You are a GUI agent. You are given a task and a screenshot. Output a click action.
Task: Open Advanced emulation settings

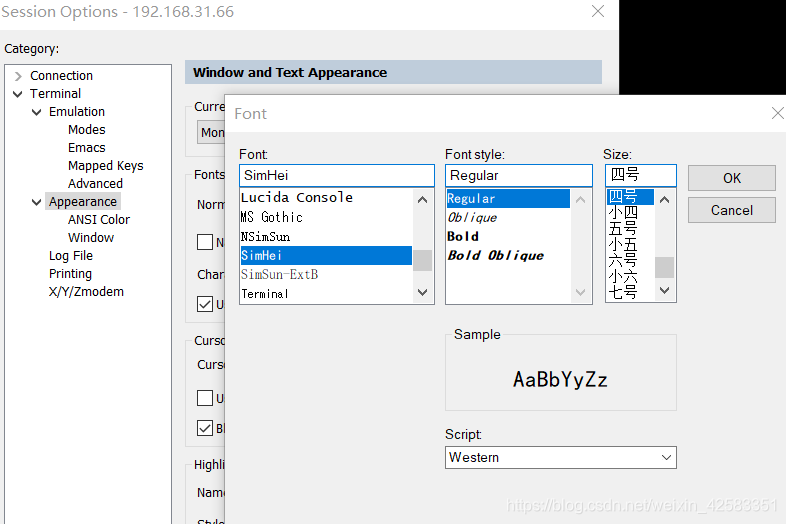95,184
